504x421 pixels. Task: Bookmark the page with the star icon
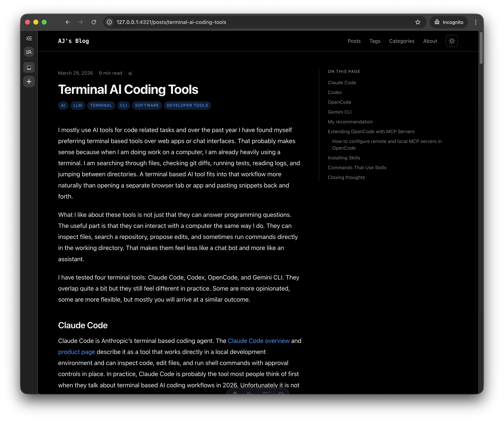click(418, 22)
